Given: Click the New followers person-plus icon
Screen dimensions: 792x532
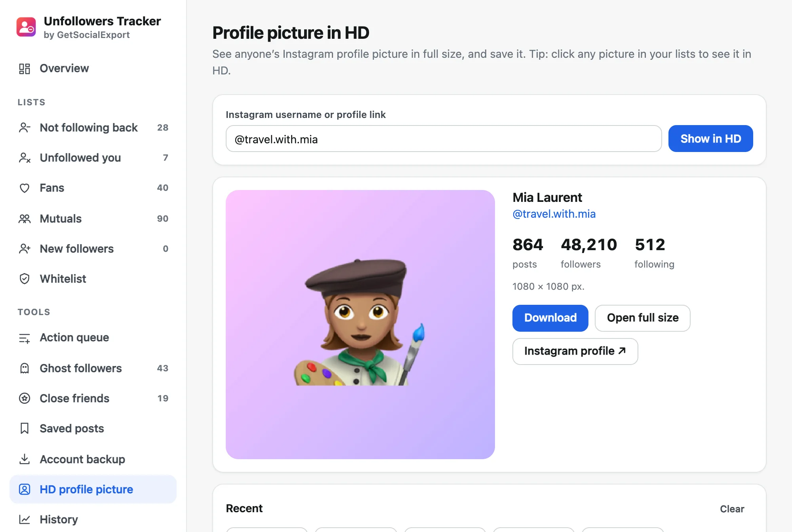Looking at the screenshot, I should tap(25, 249).
